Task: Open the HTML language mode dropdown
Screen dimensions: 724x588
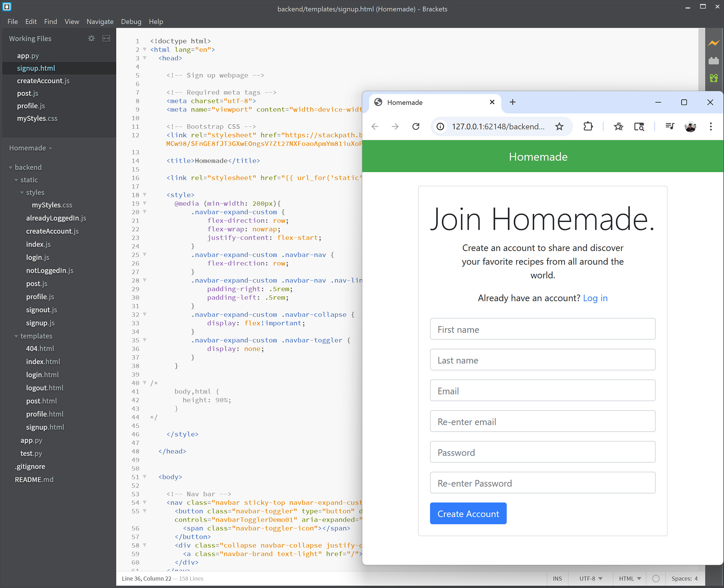Action: click(630, 578)
